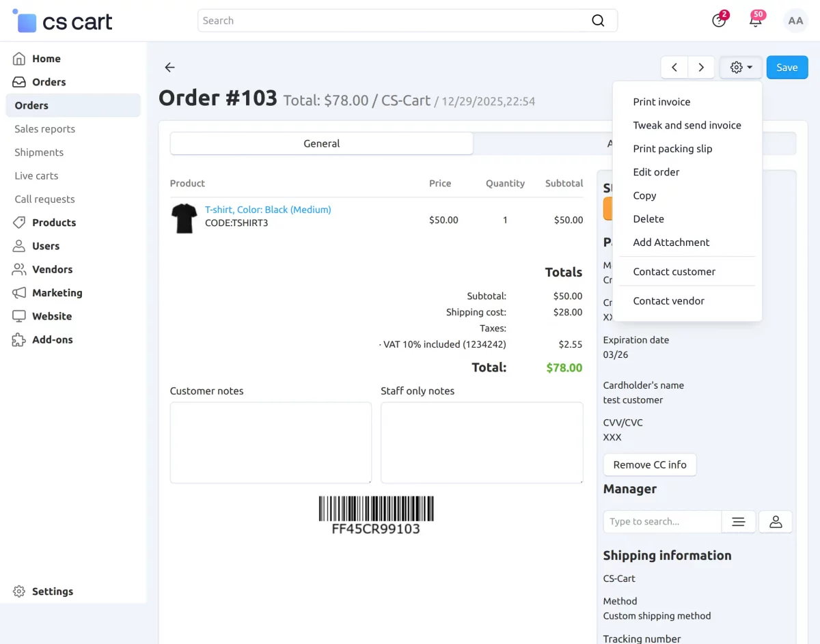Click the search magnifier icon
820x644 pixels.
pyautogui.click(x=598, y=20)
